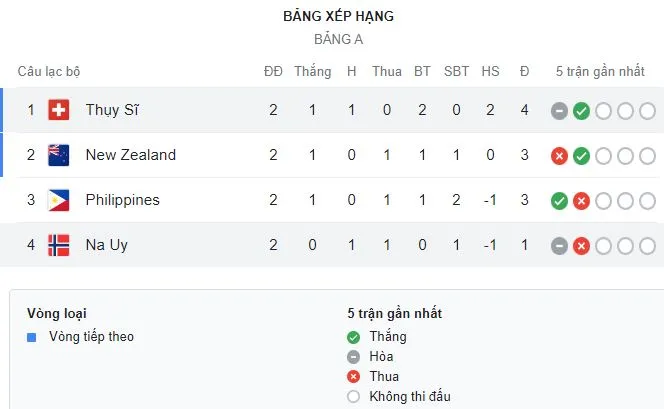
Task: Click the BẢNG A group label
Action: point(338,40)
